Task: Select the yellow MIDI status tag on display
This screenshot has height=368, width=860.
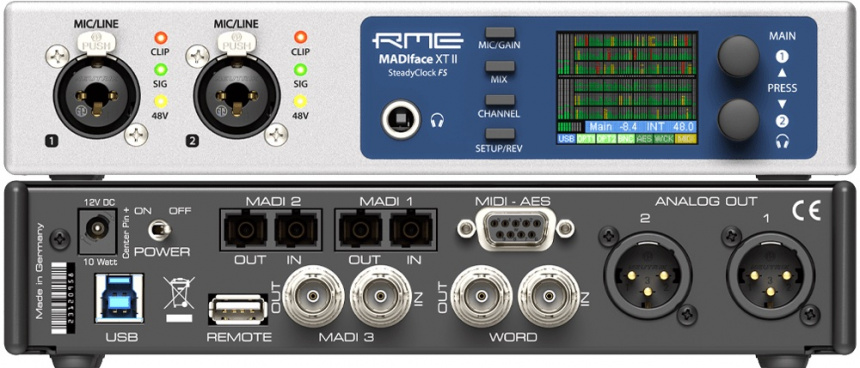Action: pyautogui.click(x=686, y=139)
